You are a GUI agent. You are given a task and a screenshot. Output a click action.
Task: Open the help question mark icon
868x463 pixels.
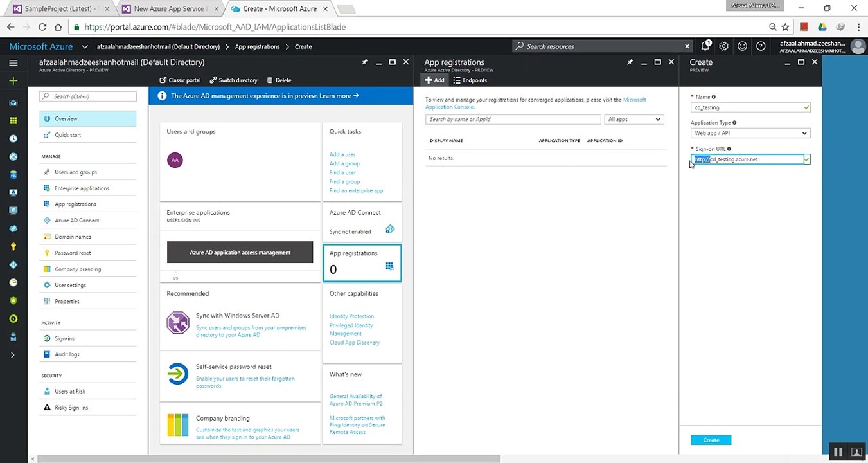[x=761, y=46]
